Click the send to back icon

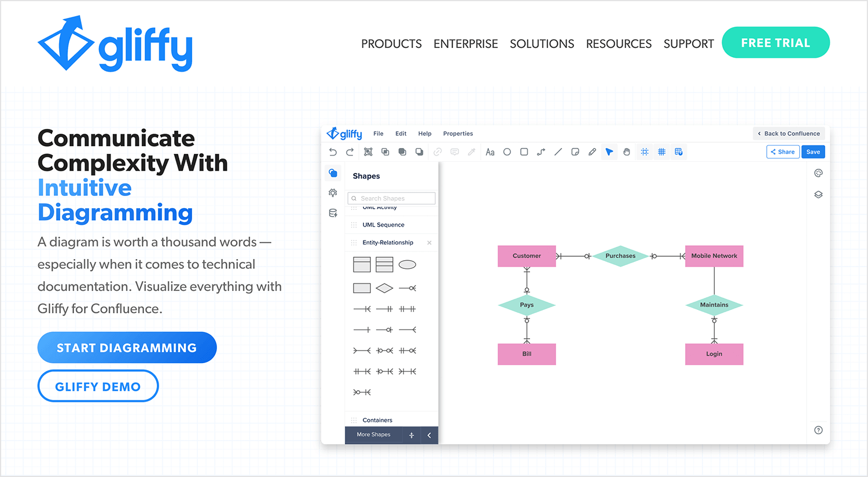pos(420,152)
